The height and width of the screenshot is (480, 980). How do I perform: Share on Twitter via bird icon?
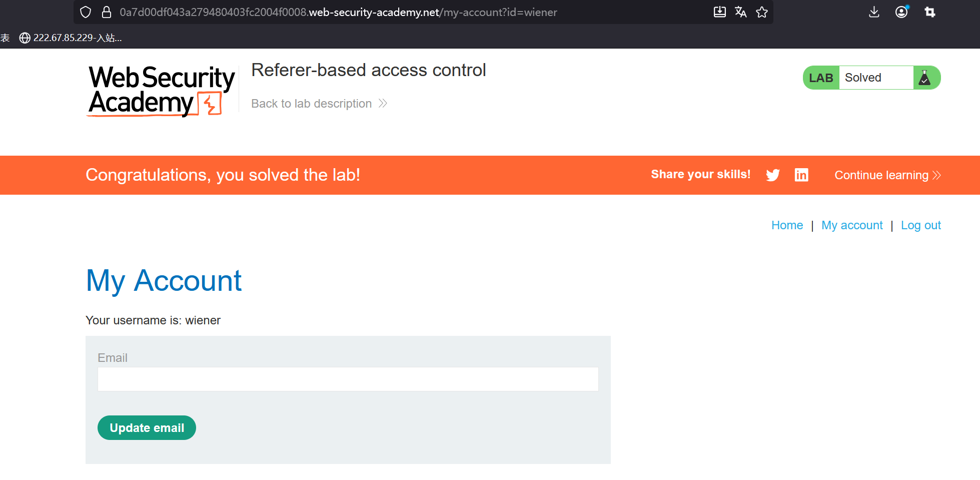click(773, 175)
